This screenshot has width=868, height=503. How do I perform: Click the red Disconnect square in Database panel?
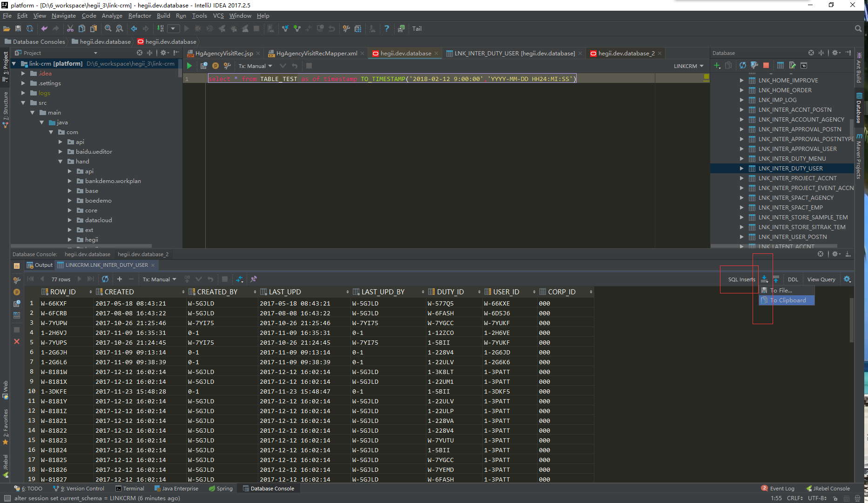[x=766, y=66]
